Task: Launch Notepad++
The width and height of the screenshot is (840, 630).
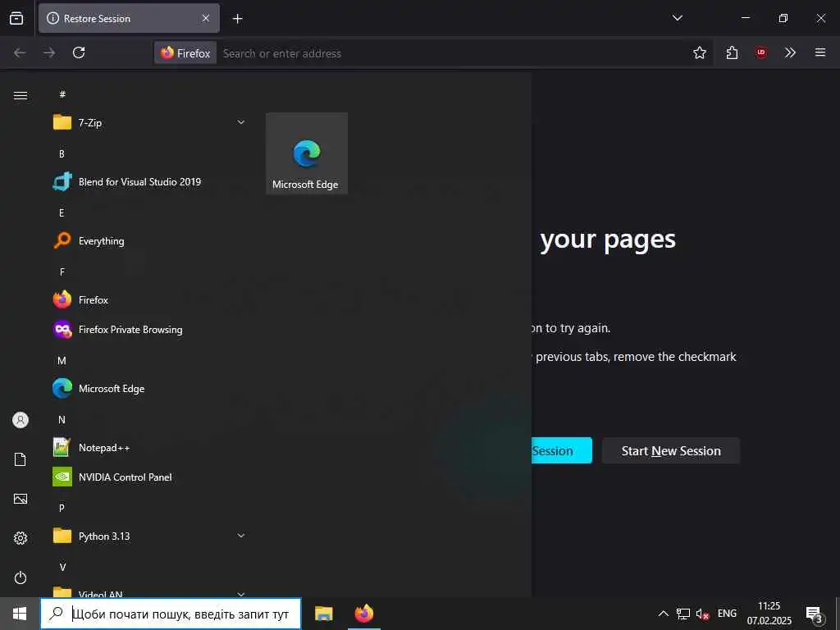Action: point(150,447)
